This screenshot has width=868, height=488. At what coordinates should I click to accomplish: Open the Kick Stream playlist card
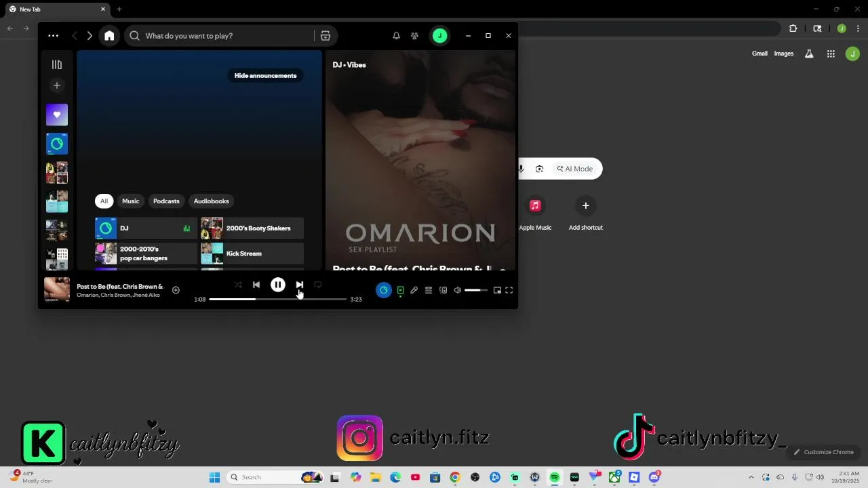[252, 253]
